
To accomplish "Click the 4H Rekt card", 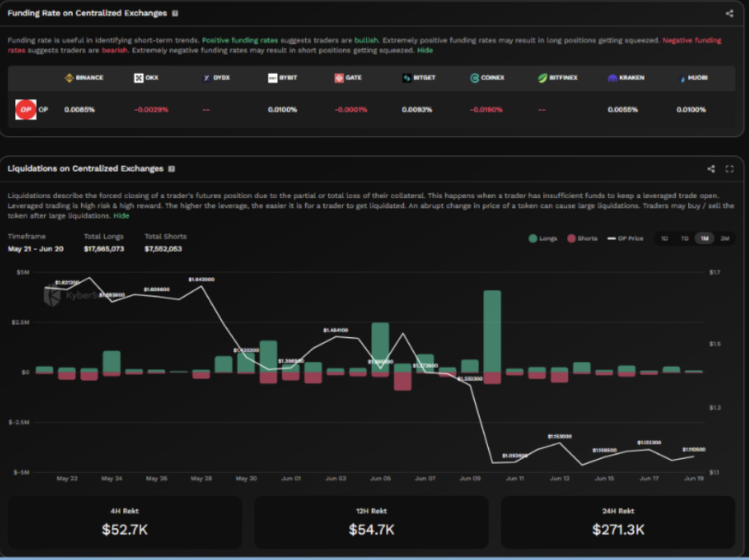I will tap(124, 522).
